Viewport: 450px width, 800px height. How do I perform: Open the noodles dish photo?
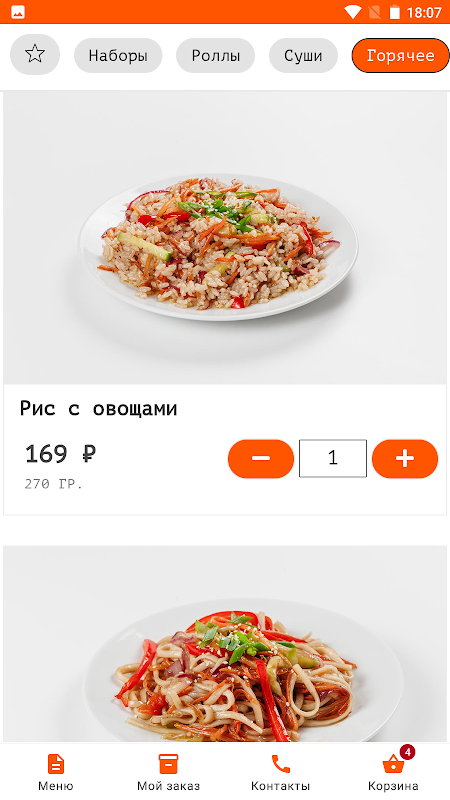tap(225, 644)
